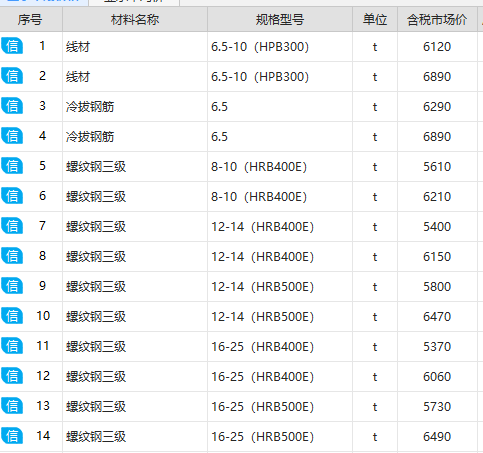Screen dimensions: 483x453
Task: Select 螺纹钢三级 name in row 13
Action: (x=96, y=407)
